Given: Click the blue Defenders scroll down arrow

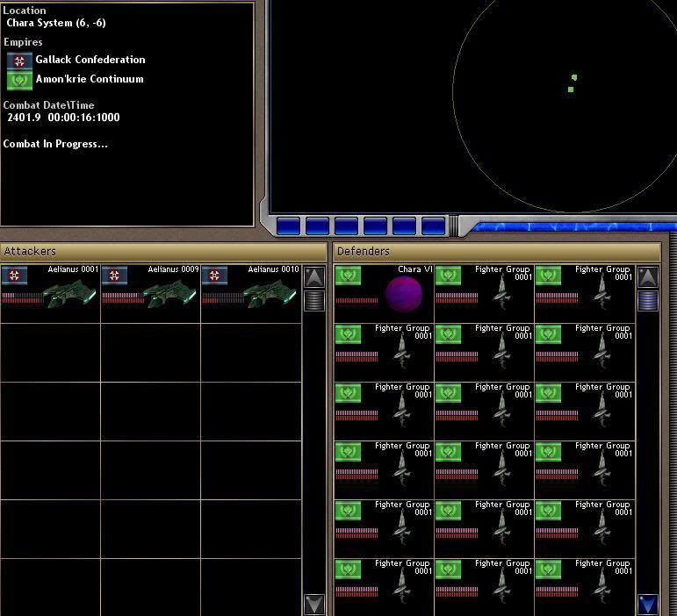Looking at the screenshot, I should (648, 605).
